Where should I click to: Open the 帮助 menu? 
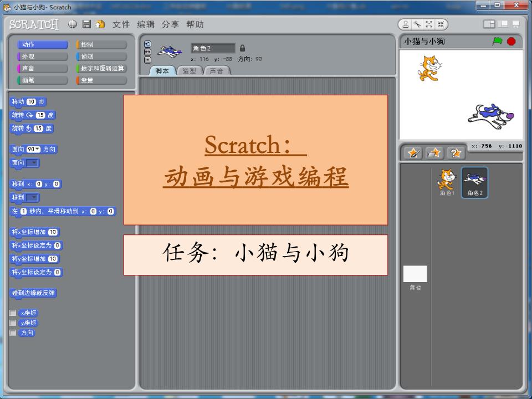point(195,24)
